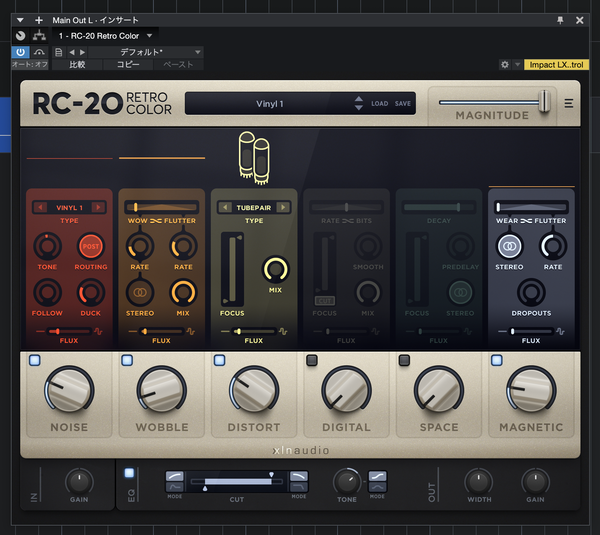Disable the WOBBLE module checkbox
600x535 pixels.
(x=127, y=360)
